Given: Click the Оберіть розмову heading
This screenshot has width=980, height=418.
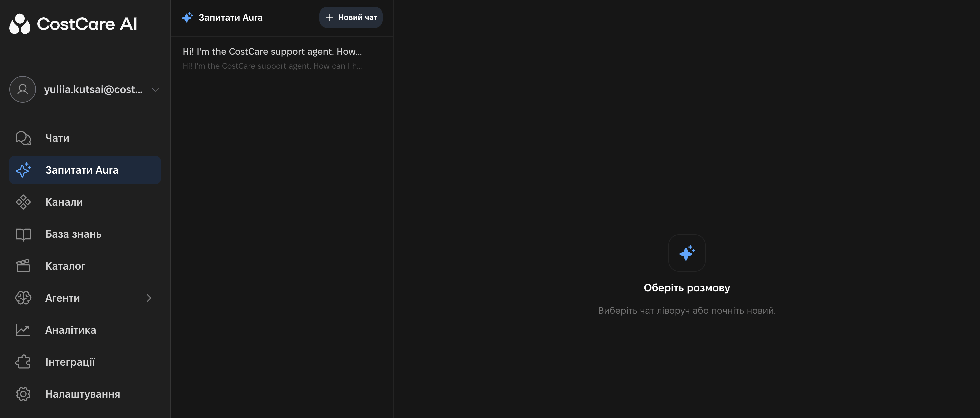Looking at the screenshot, I should click(687, 288).
